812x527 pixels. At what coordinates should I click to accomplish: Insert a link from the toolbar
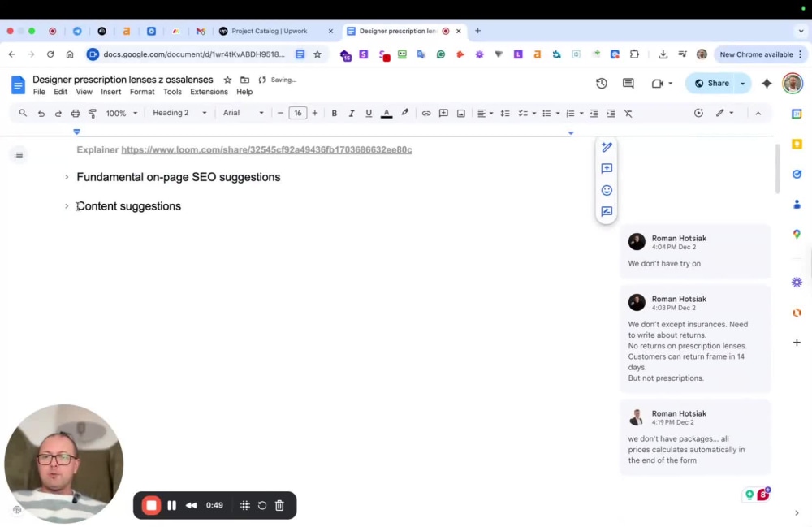(426, 114)
